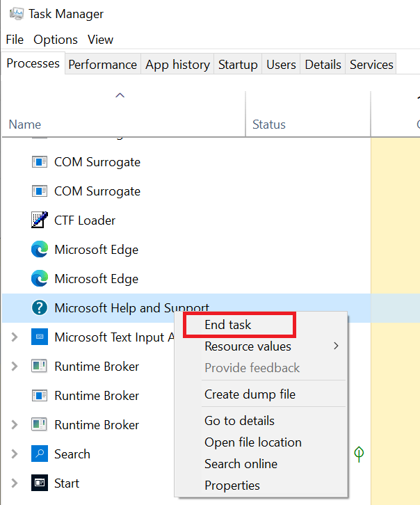Switch to the App history tab

point(177,65)
